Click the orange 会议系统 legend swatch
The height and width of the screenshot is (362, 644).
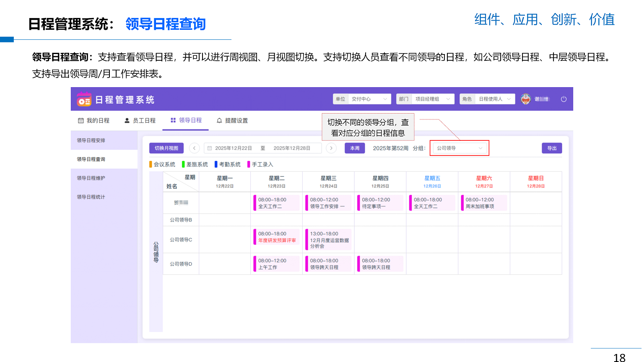point(151,164)
